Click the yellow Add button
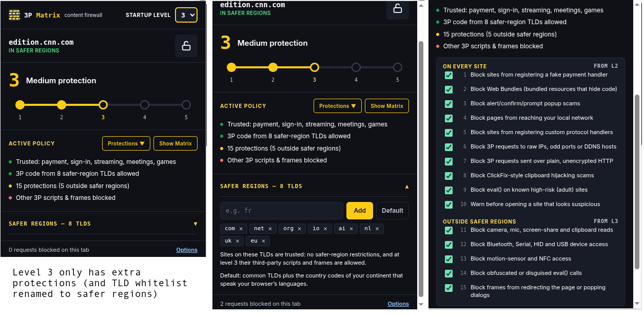The image size is (644, 315). coord(360,211)
